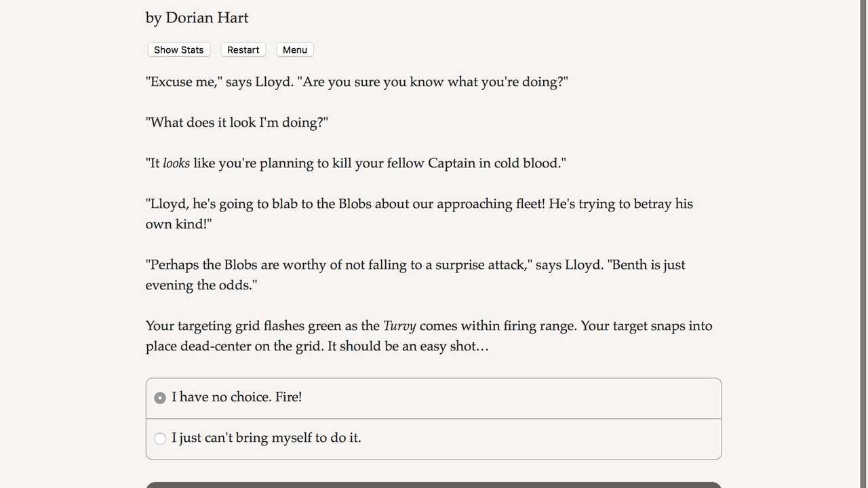This screenshot has height=488, width=868.
Task: Click the "I just can't bring myself to do it" label
Action: click(266, 438)
